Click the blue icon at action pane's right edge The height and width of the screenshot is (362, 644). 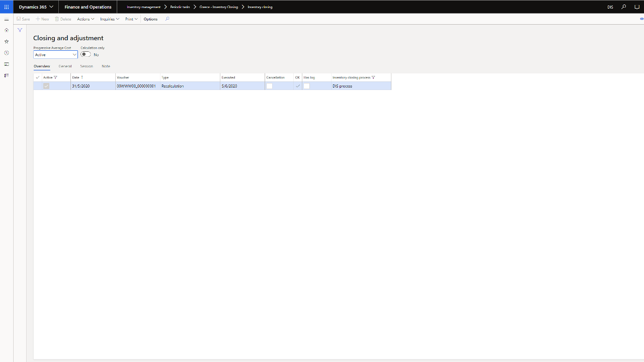(x=641, y=19)
